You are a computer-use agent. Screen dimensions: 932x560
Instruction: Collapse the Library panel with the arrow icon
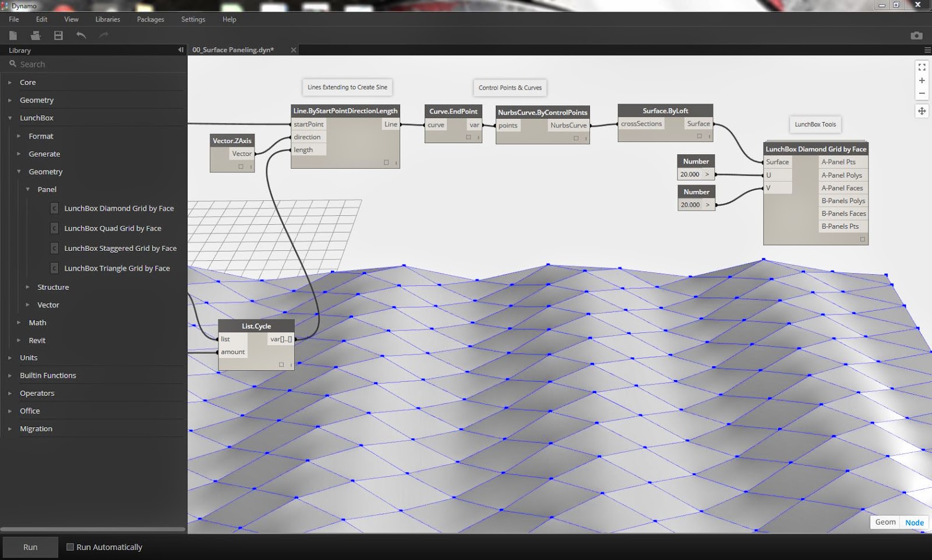click(181, 50)
